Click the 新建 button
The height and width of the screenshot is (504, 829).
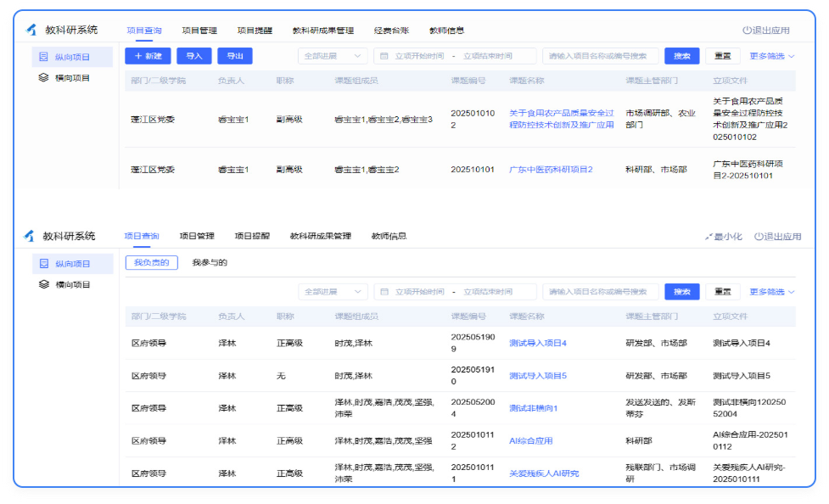(148, 56)
